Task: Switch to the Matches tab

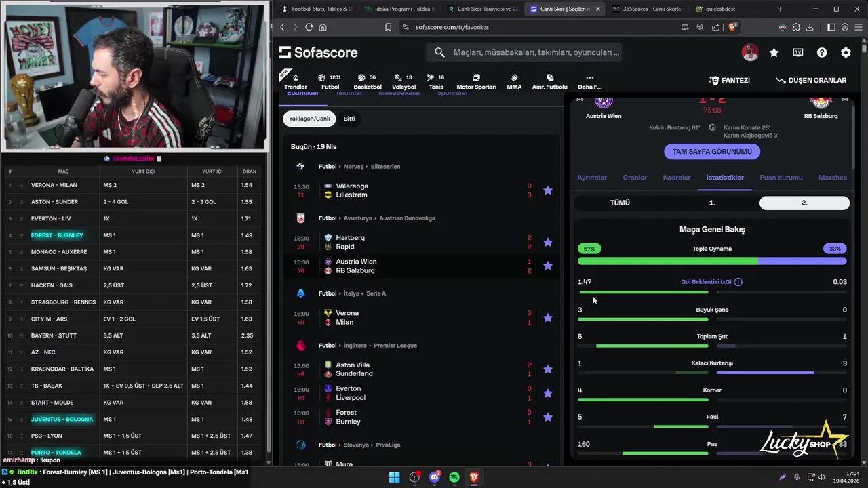Action: tap(833, 178)
